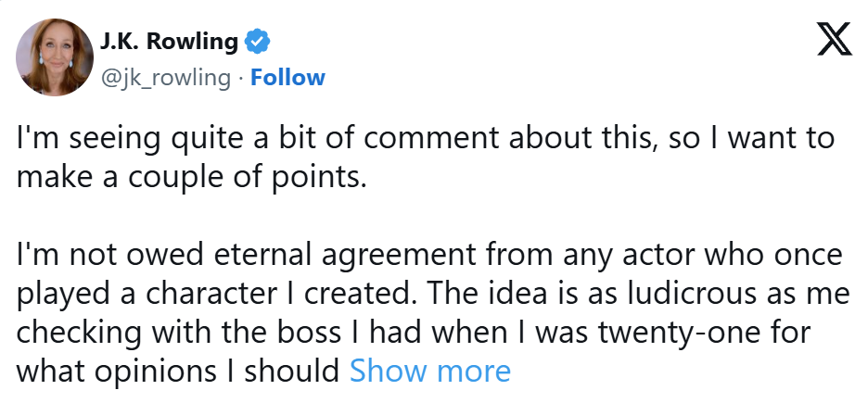Open J.K. Rowling's profile picture
This screenshot has width=868, height=403.
52,59
